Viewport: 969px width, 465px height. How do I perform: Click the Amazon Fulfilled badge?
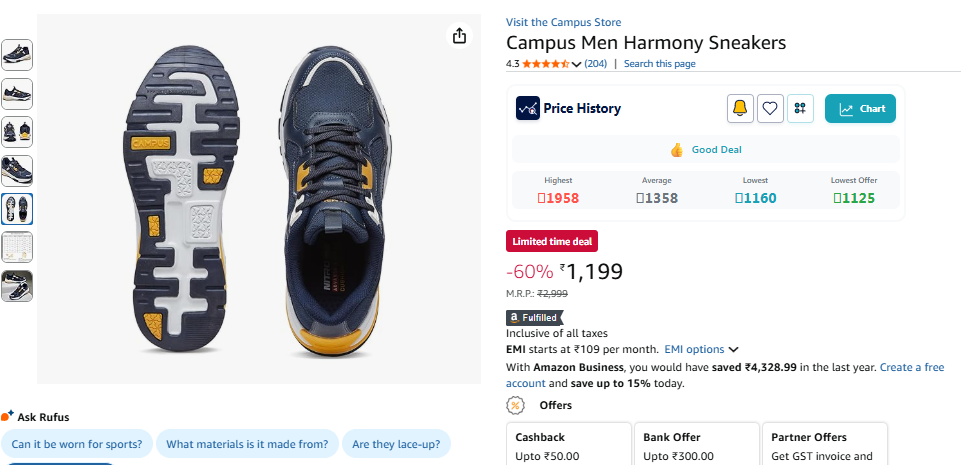(x=535, y=317)
